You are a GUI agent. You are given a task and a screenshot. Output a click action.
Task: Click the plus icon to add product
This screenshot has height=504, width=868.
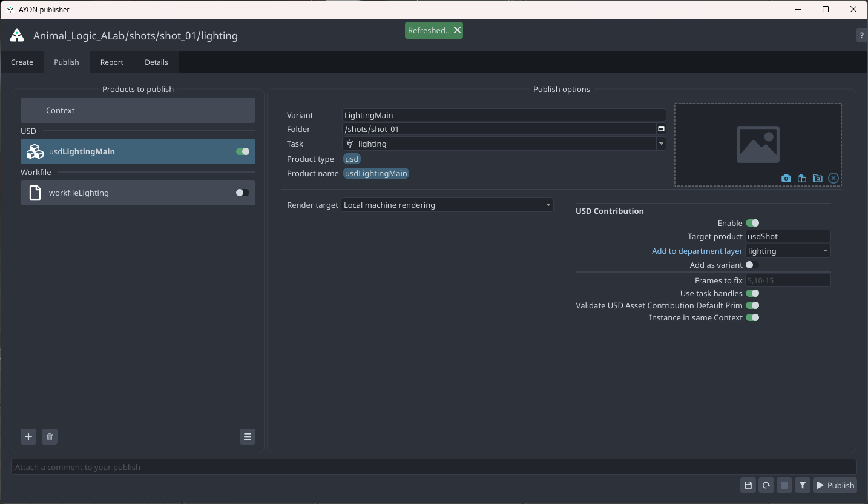[x=28, y=437]
